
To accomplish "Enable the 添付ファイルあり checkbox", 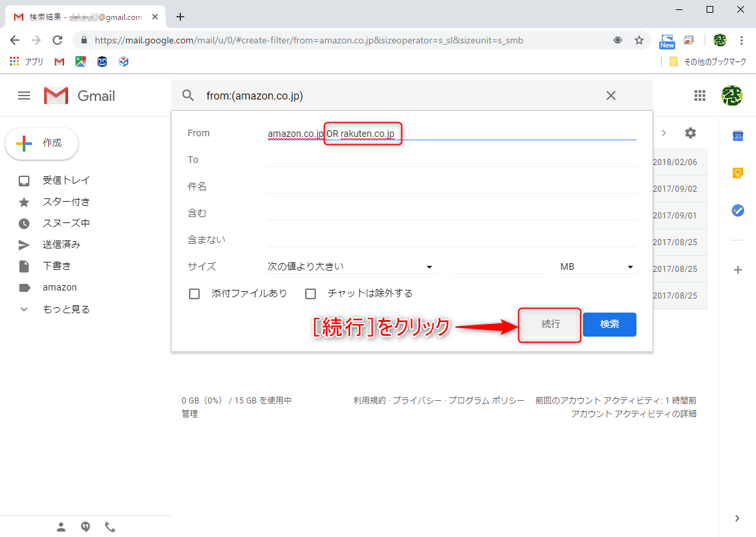I will tap(194, 293).
